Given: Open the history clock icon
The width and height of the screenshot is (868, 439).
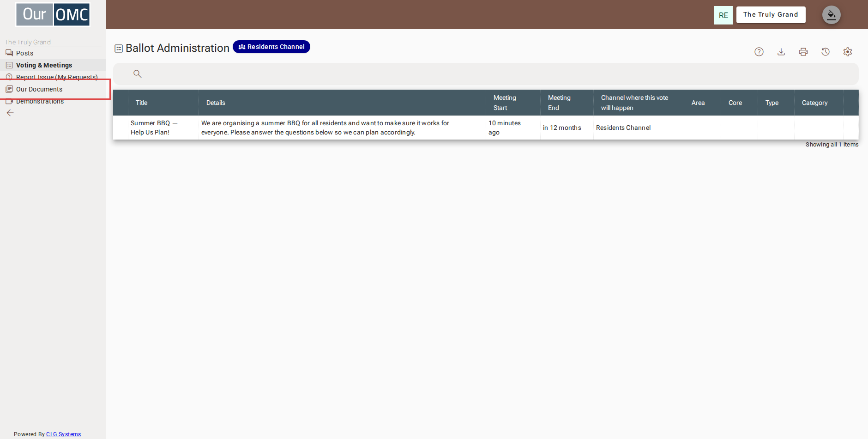Looking at the screenshot, I should pyautogui.click(x=826, y=52).
